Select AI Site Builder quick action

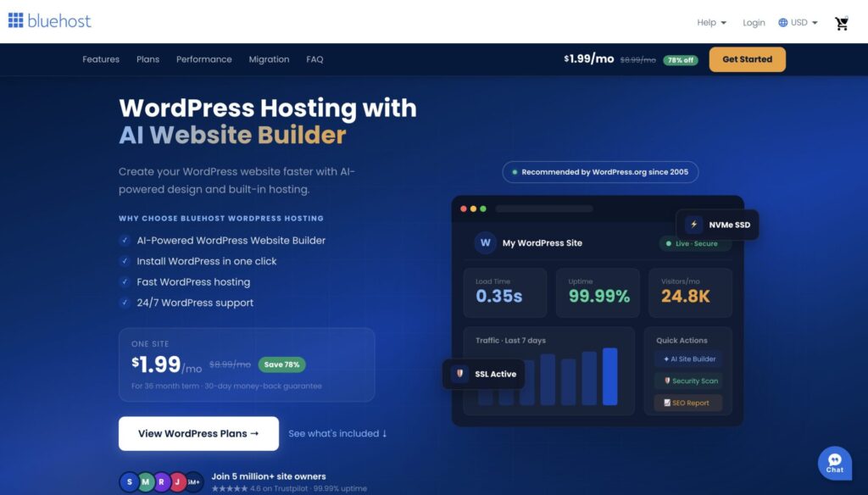(x=688, y=359)
